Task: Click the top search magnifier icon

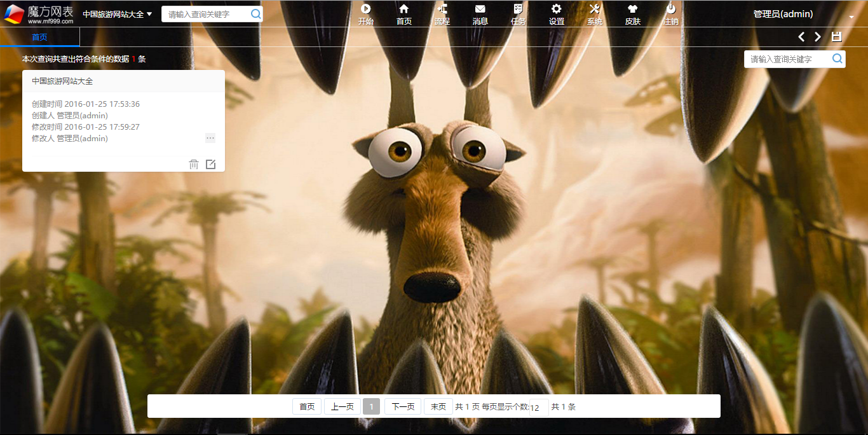Action: click(255, 14)
